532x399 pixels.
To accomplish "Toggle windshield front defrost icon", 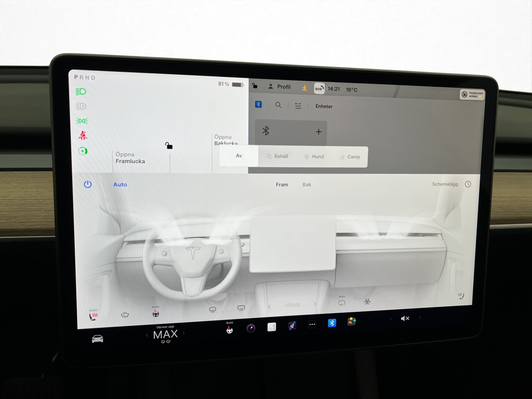I will [212, 310].
